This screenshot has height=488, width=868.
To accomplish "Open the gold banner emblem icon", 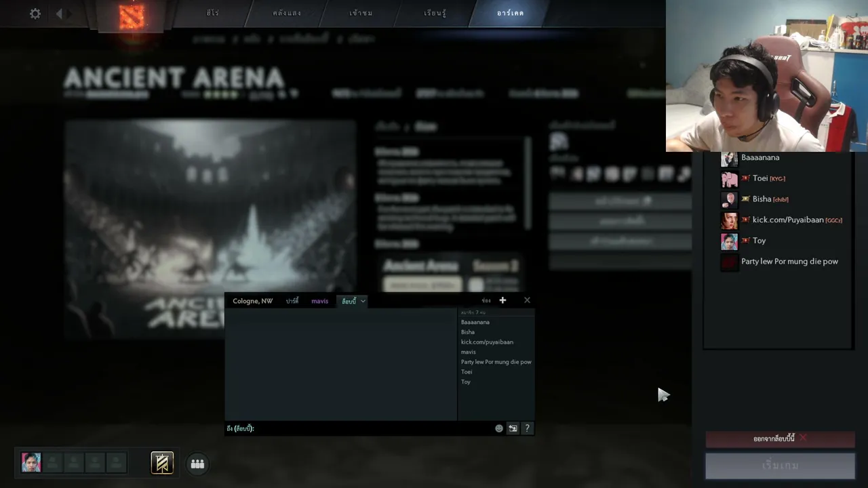I will coord(162,463).
